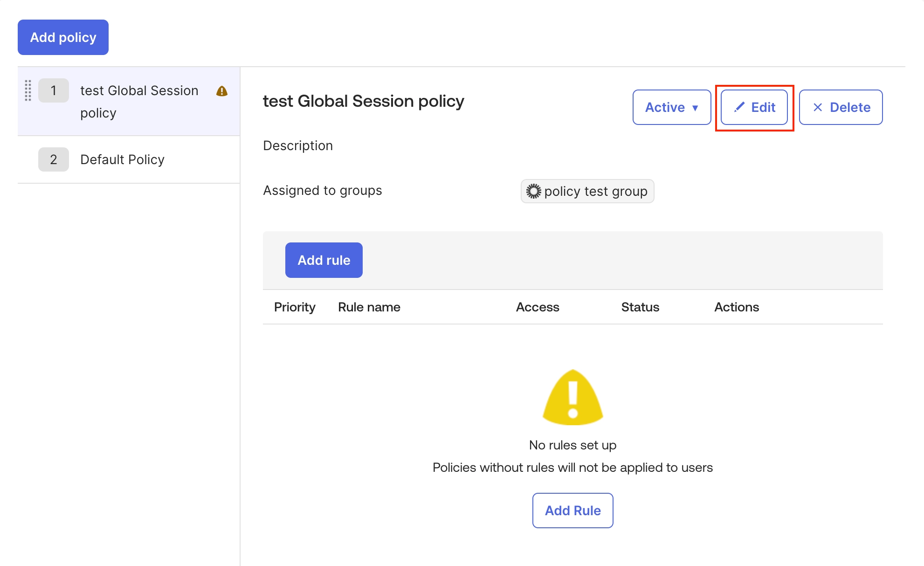
Task: Click the drag handle on policy one
Action: (28, 90)
